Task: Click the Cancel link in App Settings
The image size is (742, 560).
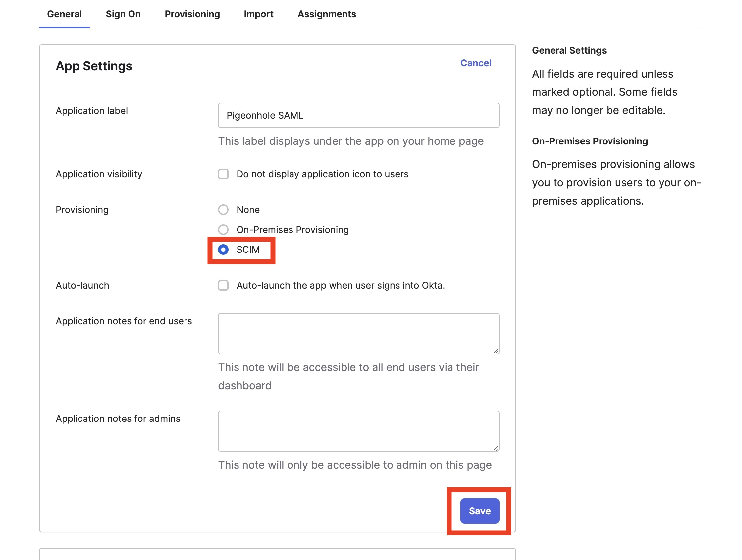Action: pyautogui.click(x=476, y=63)
